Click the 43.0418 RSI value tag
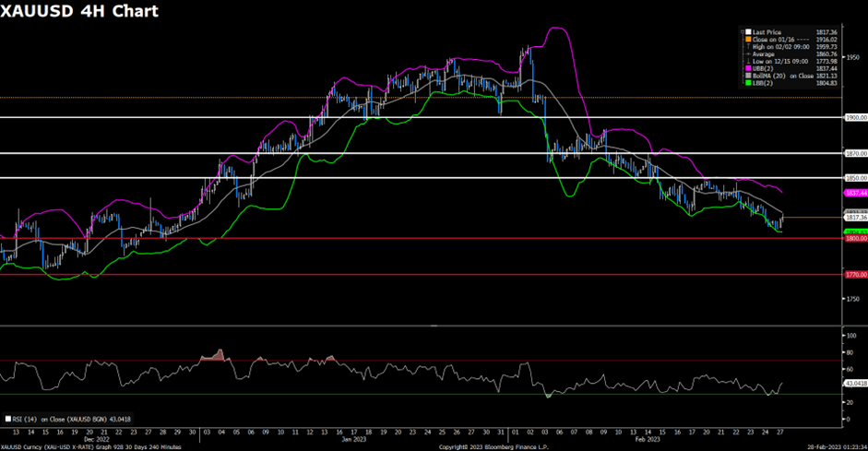Viewport: 868px width, 451px height. [x=856, y=383]
